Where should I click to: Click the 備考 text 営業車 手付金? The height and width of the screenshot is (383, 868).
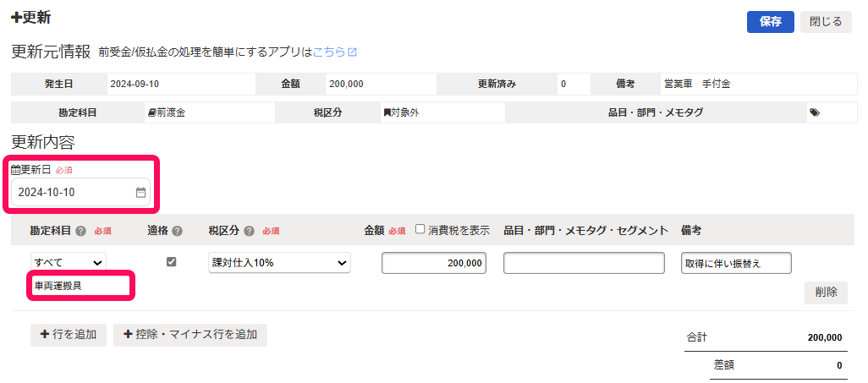coord(697,85)
